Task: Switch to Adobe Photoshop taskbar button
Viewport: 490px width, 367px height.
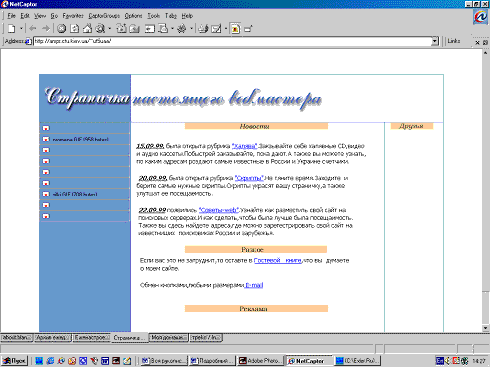Action: [261, 361]
